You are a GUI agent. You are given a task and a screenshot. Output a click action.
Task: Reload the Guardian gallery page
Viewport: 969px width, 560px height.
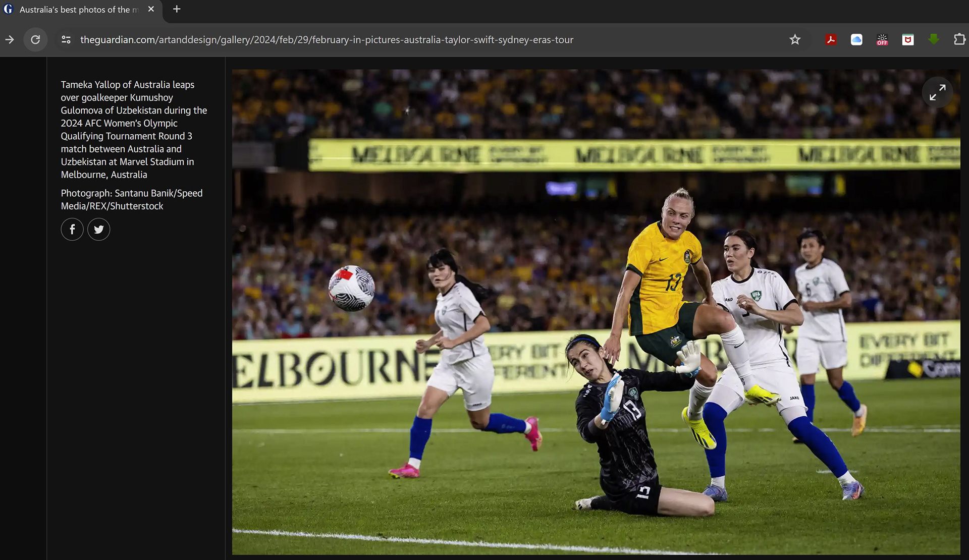tap(35, 39)
